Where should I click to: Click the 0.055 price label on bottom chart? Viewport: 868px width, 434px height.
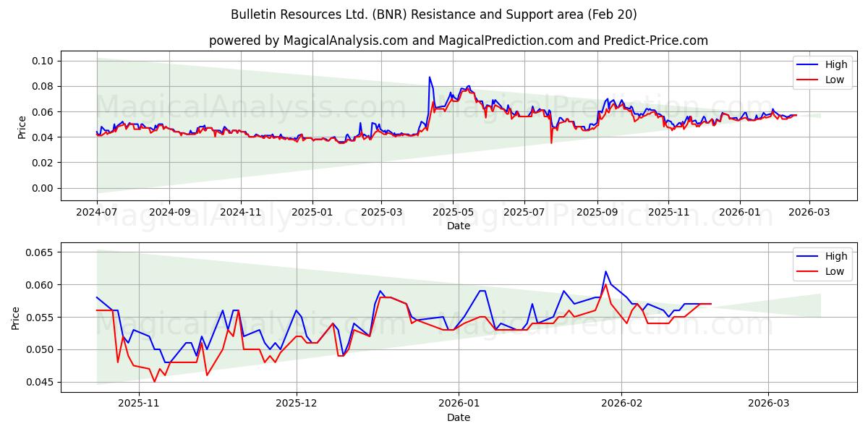[x=40, y=318]
